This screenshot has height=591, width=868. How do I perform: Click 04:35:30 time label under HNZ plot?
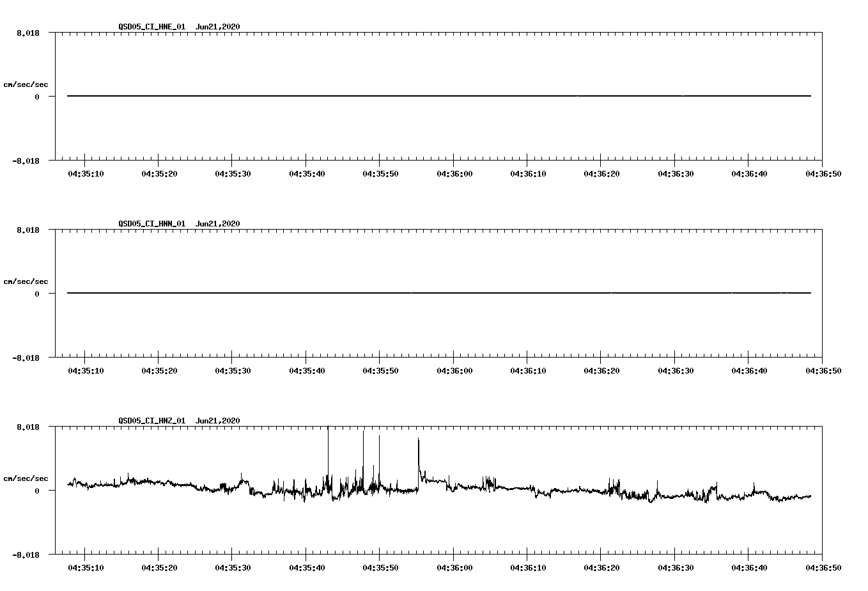click(x=233, y=568)
